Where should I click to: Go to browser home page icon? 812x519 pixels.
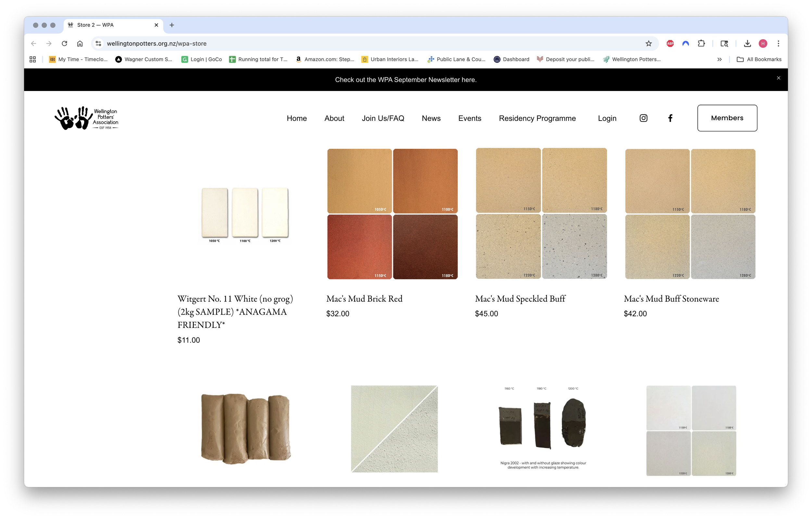80,44
